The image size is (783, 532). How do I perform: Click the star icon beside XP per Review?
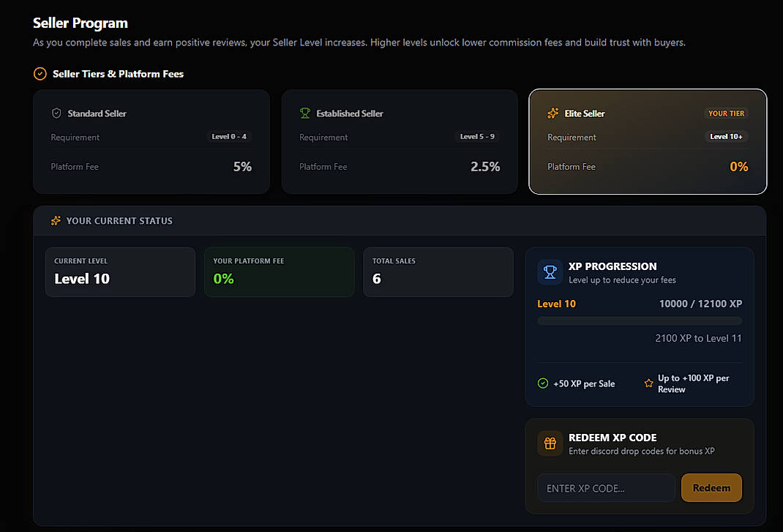tap(648, 383)
